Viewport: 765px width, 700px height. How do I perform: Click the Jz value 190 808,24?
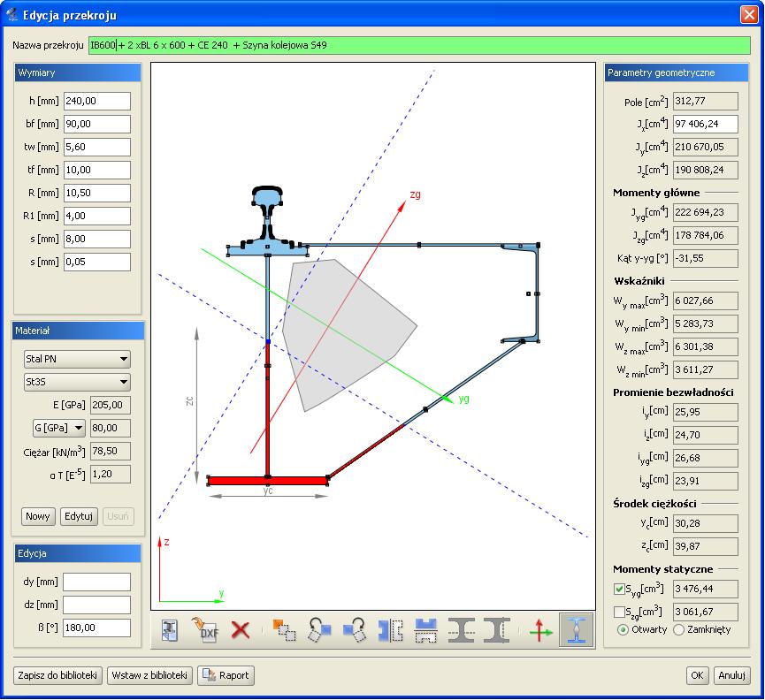point(706,170)
